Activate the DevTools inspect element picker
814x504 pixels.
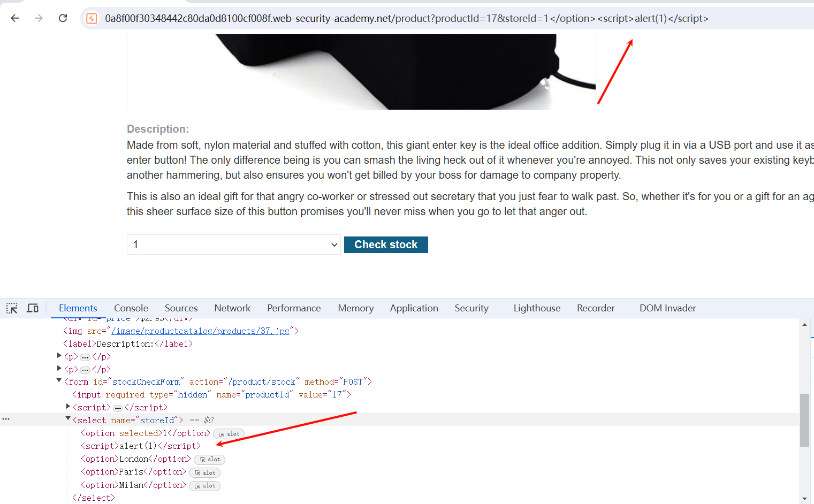12,308
